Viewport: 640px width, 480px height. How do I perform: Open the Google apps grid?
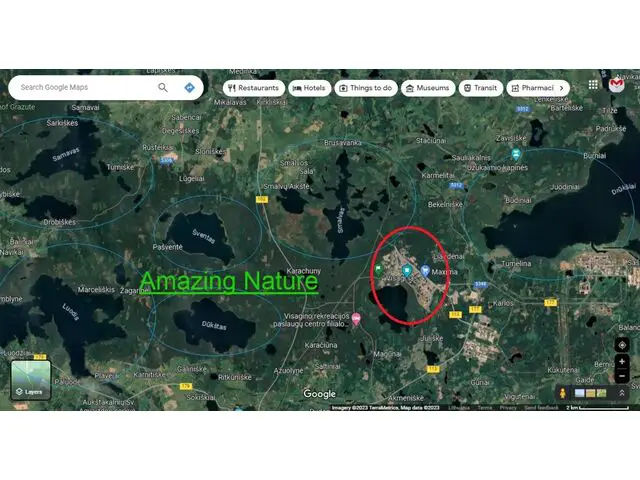[x=593, y=84]
